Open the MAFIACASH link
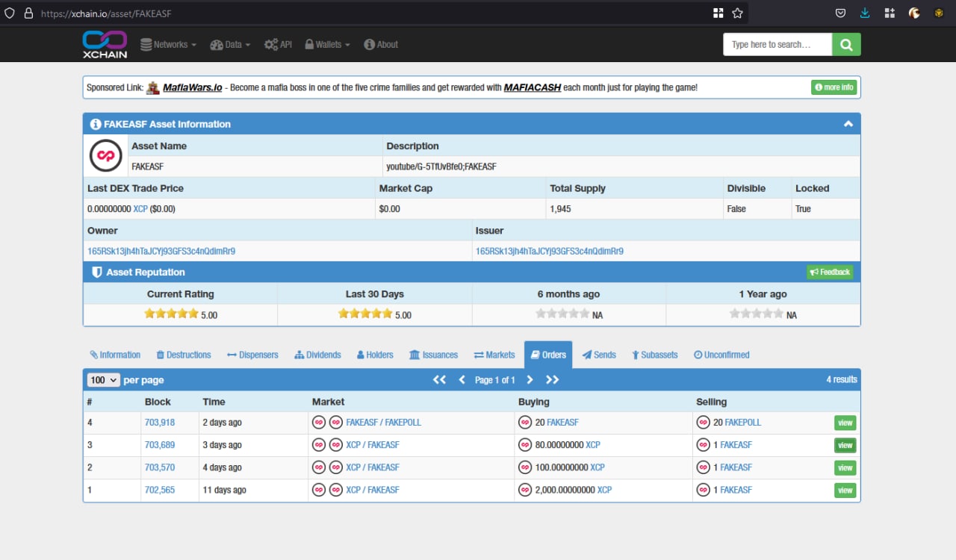Image resolution: width=956 pixels, height=560 pixels. click(x=533, y=87)
